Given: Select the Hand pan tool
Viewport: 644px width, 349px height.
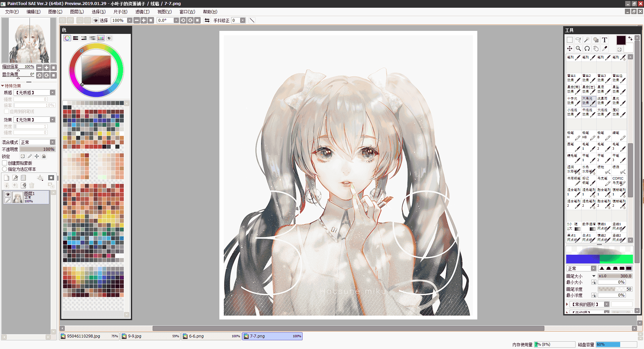Looking at the screenshot, I should pyautogui.click(x=596, y=49).
